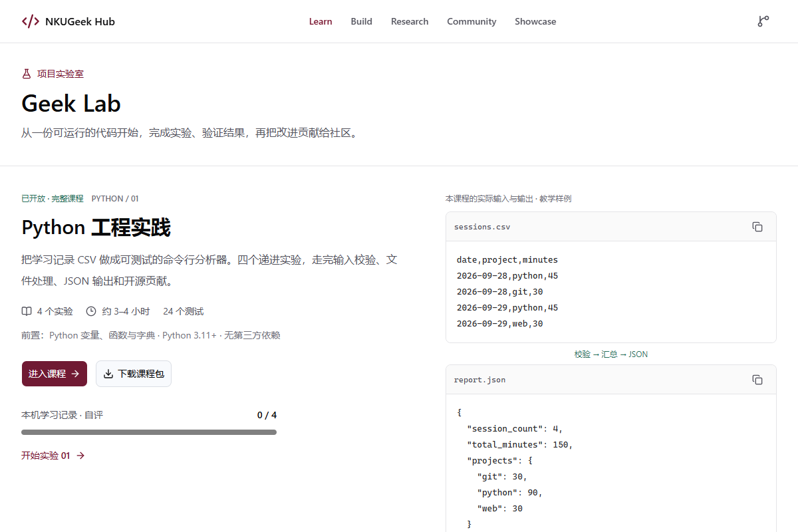Open the Showcase navigation item
This screenshot has height=532, width=798.
click(535, 21)
